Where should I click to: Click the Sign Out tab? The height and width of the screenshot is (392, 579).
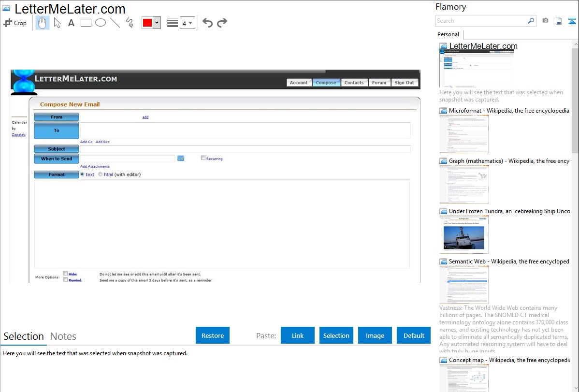coord(404,83)
